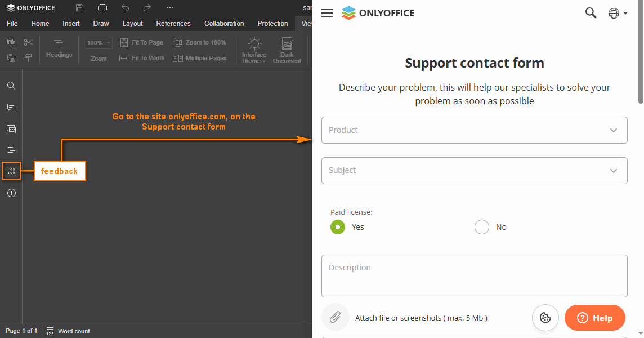Click the Redo arrow icon
The width and height of the screenshot is (644, 338).
click(x=147, y=8)
